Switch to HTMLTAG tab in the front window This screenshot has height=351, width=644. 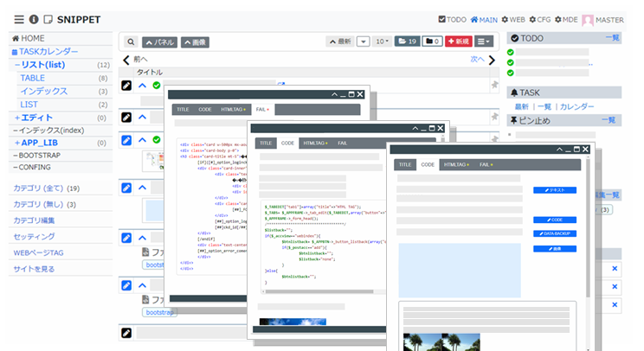point(455,164)
